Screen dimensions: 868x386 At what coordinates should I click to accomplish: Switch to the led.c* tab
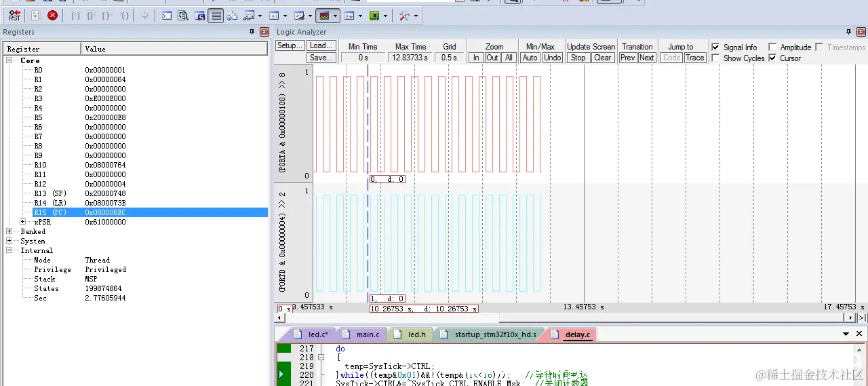click(x=311, y=334)
